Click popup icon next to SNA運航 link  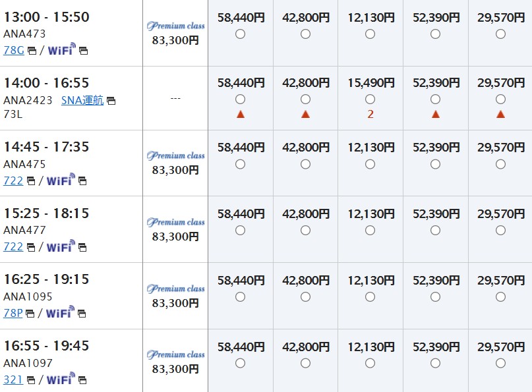click(x=111, y=101)
